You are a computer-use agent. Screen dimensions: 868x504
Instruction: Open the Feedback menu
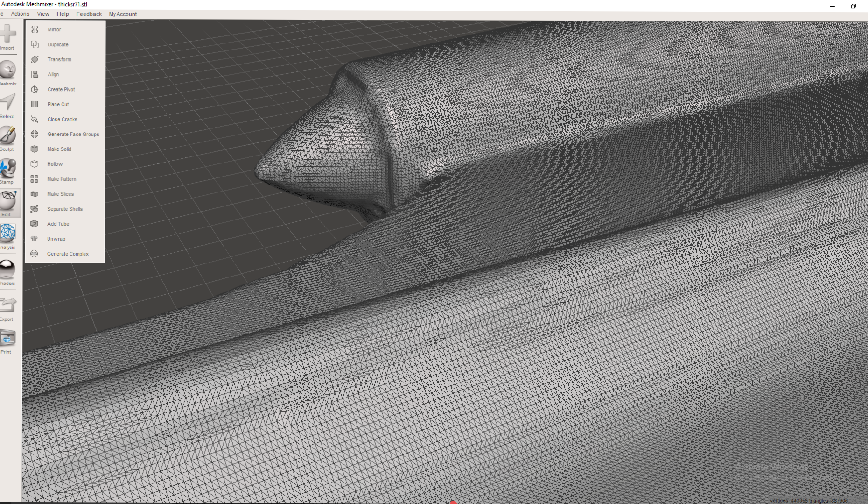coord(89,14)
